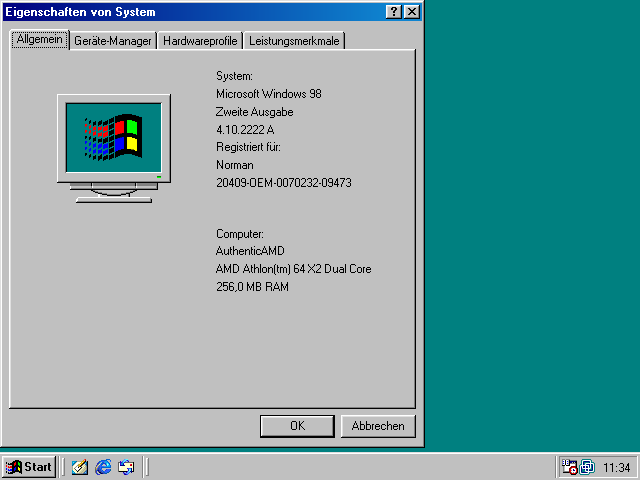This screenshot has height=480, width=640.
Task: Click the registered name 'Norman'
Action: coord(235,165)
